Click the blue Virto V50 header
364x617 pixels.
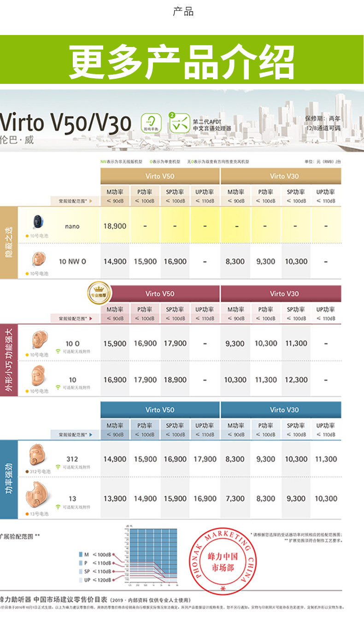click(x=160, y=410)
